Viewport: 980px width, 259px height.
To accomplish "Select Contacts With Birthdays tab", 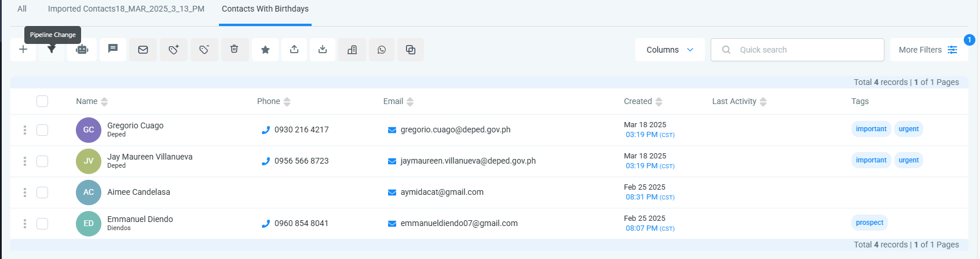I will coord(265,9).
